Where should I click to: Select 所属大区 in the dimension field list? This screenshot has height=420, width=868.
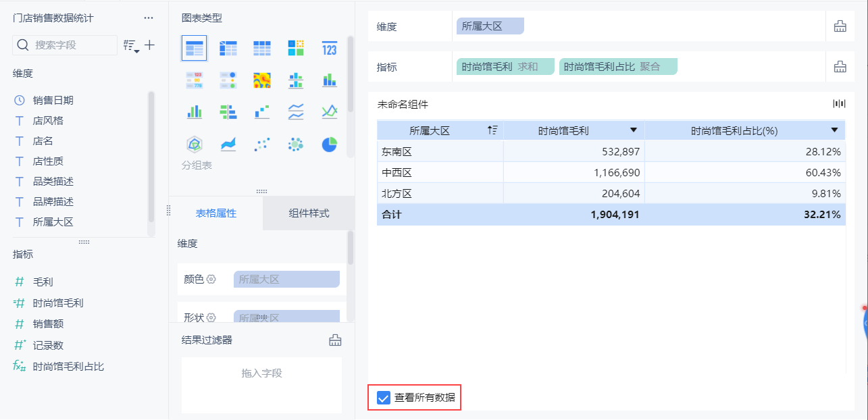[x=53, y=221]
